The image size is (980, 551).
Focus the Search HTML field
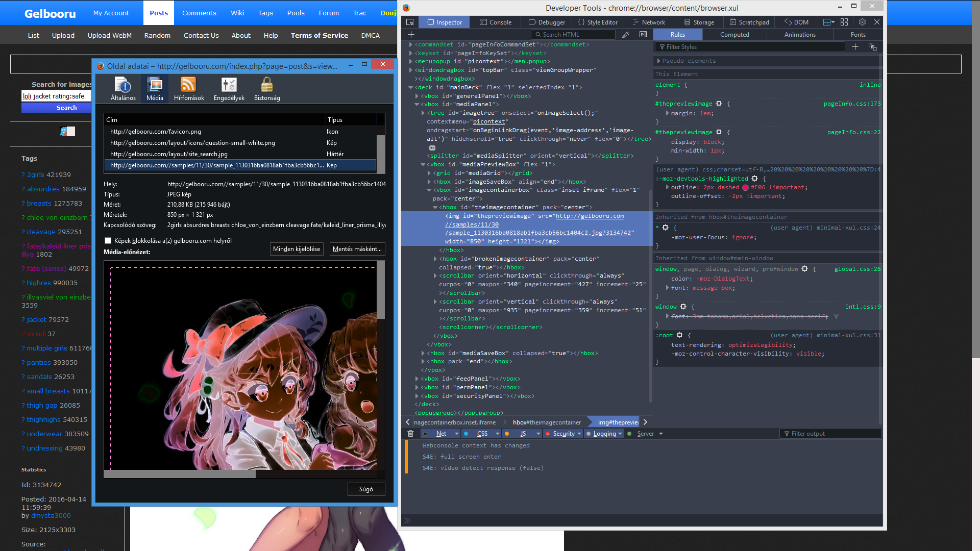[x=573, y=35]
